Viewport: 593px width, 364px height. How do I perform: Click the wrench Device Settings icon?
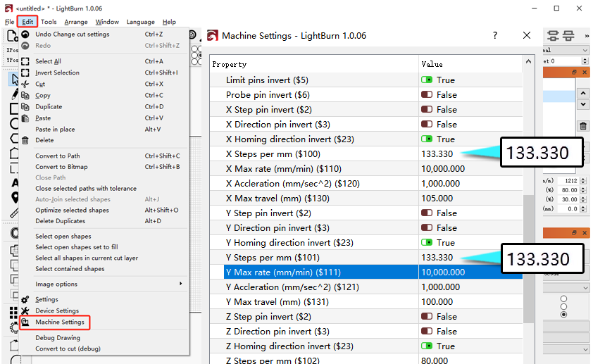pos(25,310)
